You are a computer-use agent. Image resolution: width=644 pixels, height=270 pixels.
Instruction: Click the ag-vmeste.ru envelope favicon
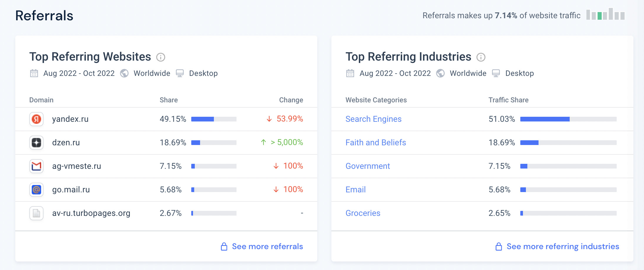pos(36,166)
